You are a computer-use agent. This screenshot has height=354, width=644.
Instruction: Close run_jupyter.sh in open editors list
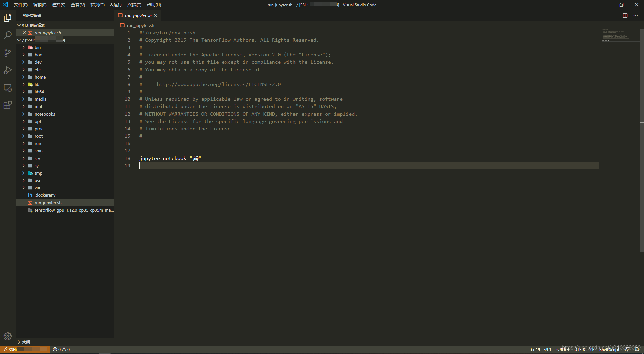[x=24, y=33]
